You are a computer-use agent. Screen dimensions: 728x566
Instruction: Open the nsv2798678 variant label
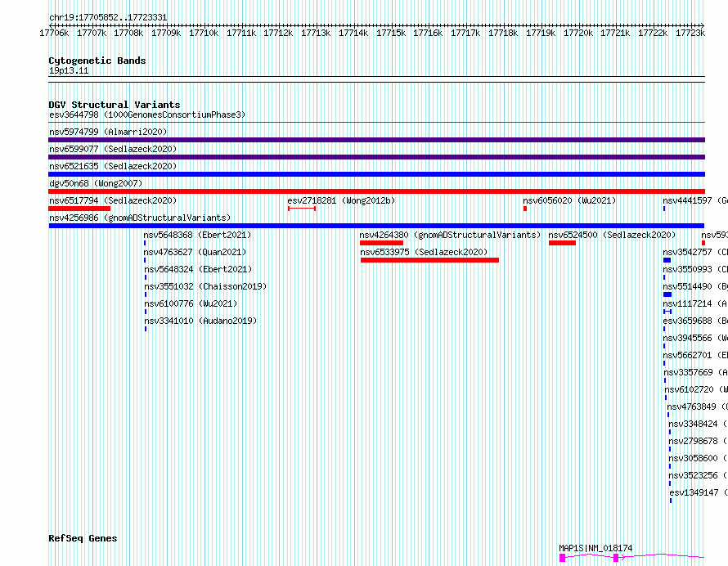click(x=699, y=441)
